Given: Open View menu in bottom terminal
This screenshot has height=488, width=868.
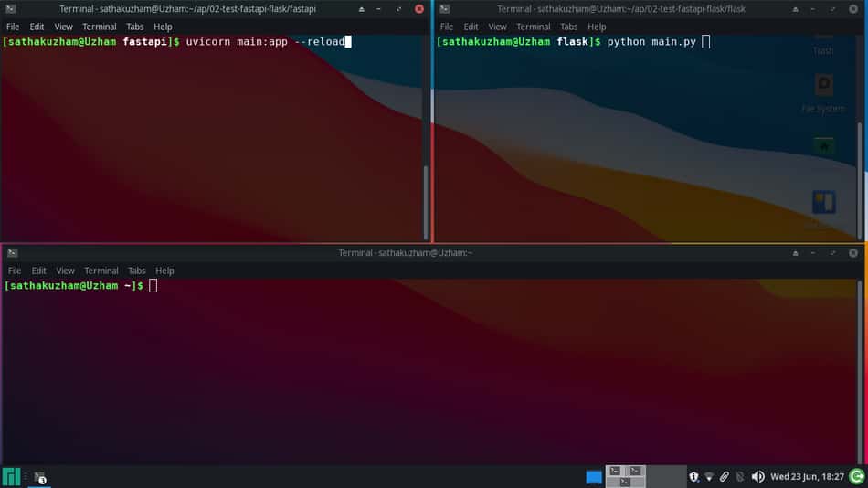Looking at the screenshot, I should click(65, 271).
